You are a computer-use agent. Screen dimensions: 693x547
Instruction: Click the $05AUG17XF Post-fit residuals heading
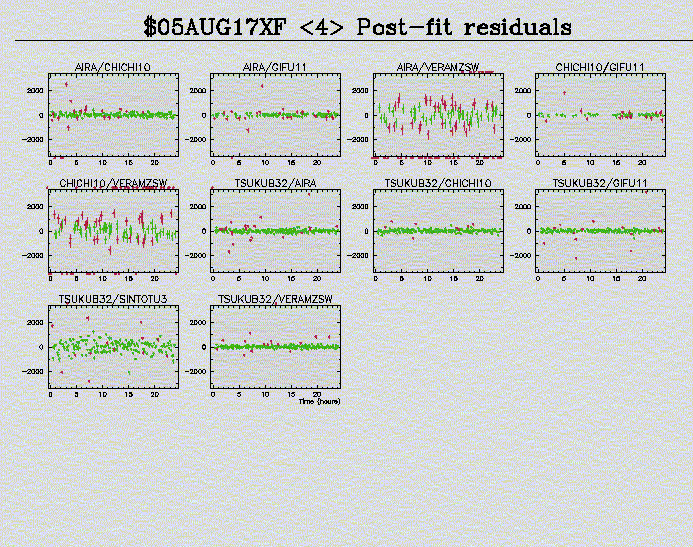[358, 27]
